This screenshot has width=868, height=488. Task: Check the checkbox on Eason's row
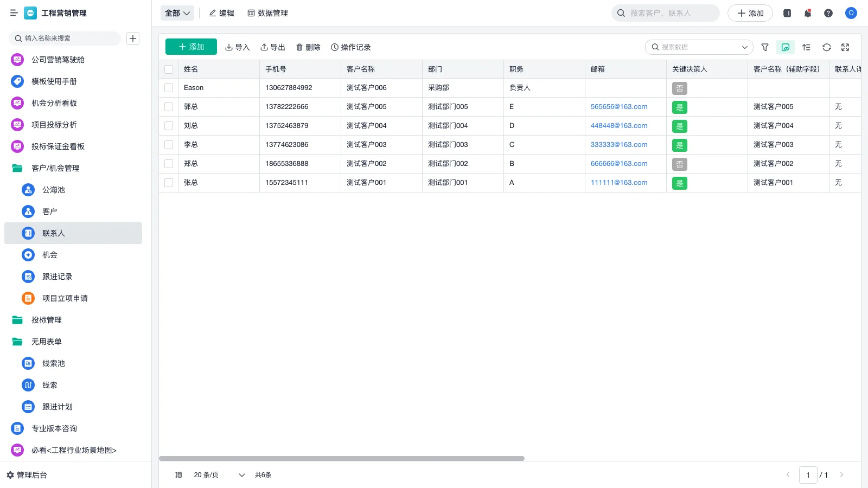pyautogui.click(x=169, y=88)
